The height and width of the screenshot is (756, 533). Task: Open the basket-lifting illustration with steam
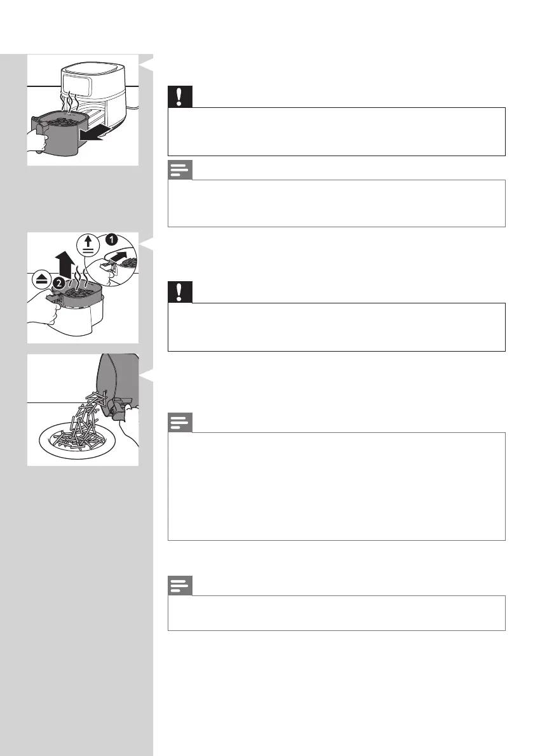pos(83,288)
